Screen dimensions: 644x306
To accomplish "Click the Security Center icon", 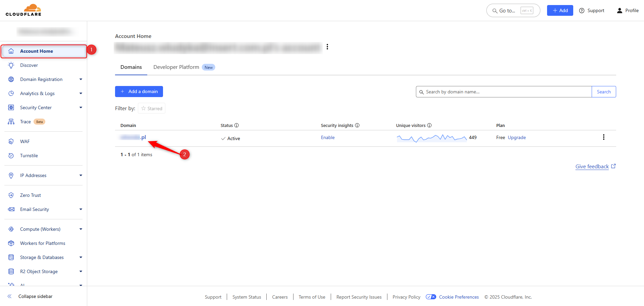I will point(11,107).
